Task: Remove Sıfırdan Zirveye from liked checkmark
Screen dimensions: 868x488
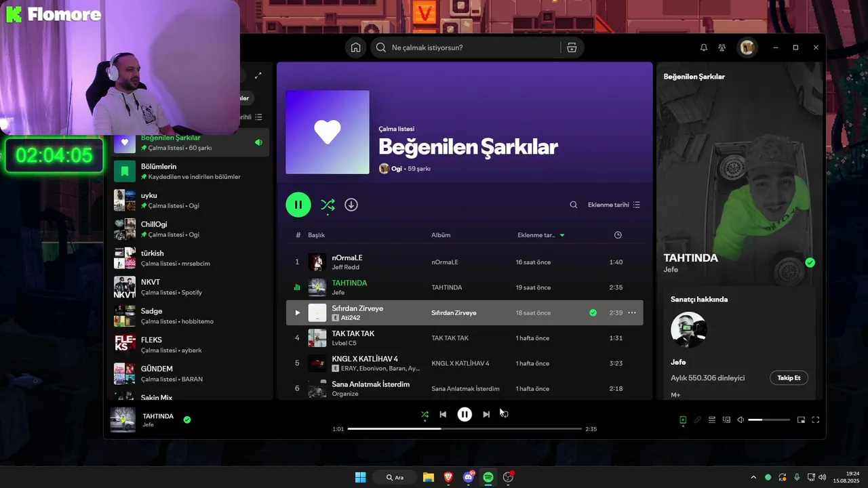Action: coord(593,312)
